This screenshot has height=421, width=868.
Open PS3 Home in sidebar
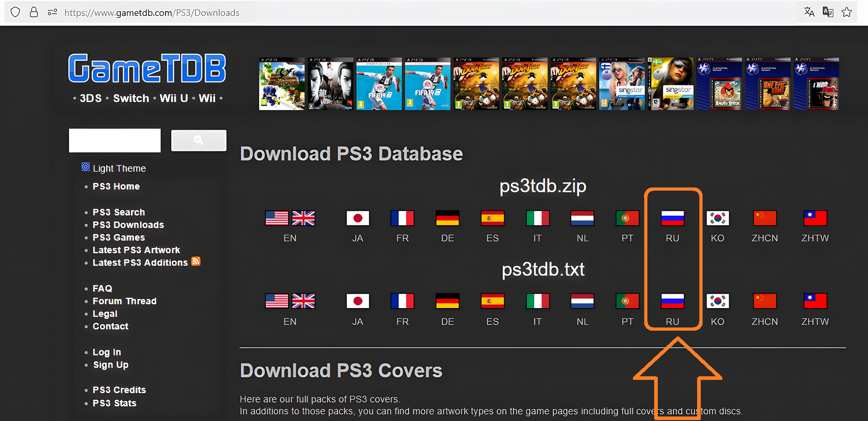pyautogui.click(x=116, y=187)
